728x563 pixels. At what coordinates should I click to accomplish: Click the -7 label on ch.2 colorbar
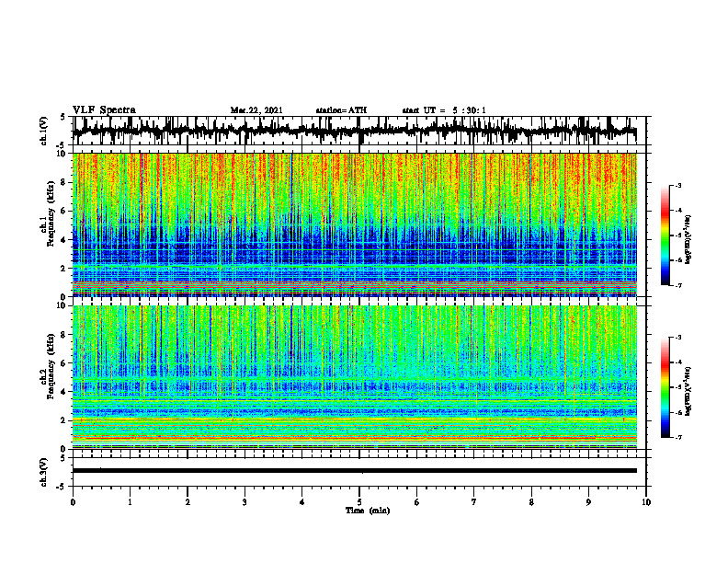(678, 438)
